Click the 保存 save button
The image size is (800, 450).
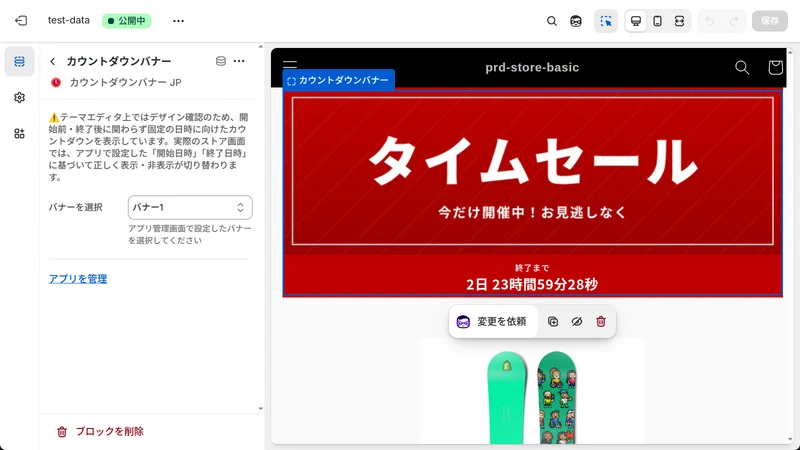pos(770,21)
